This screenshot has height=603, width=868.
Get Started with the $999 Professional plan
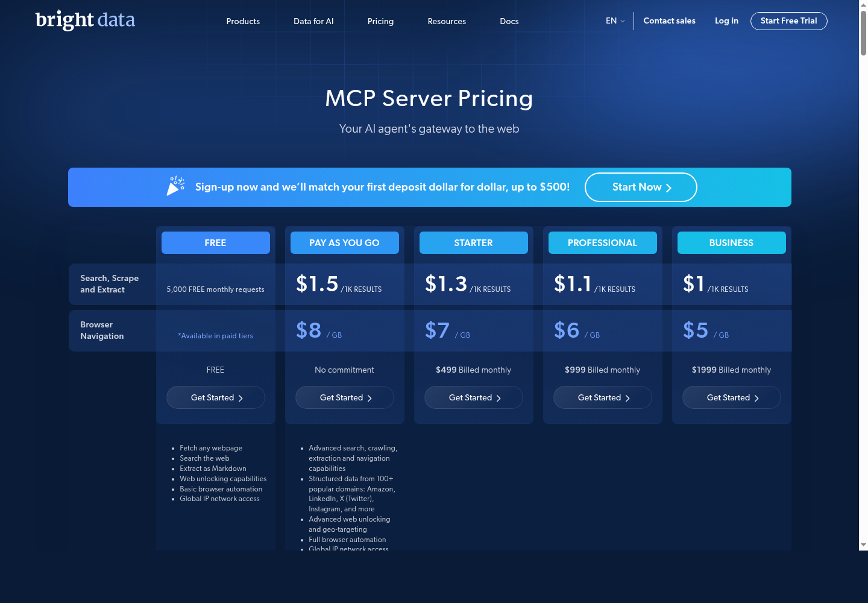[603, 397]
